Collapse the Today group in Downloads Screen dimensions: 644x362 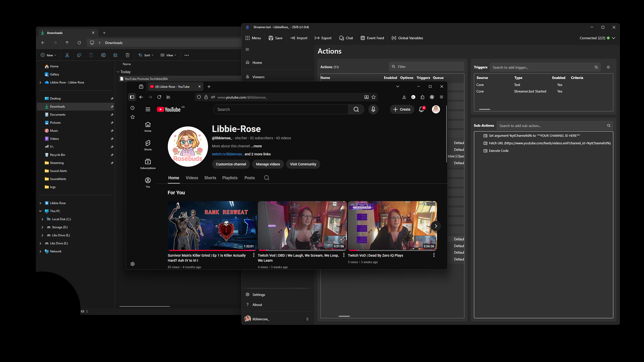(x=118, y=72)
